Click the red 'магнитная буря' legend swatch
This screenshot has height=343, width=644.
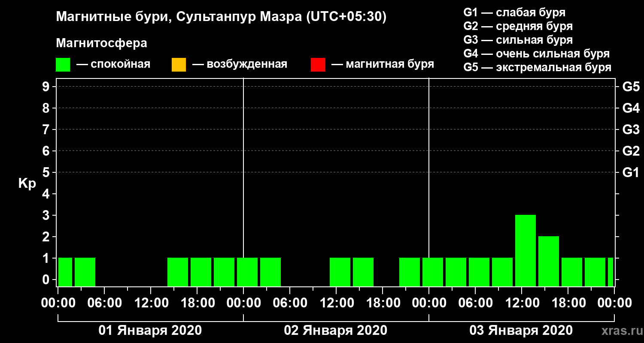[x=318, y=65]
